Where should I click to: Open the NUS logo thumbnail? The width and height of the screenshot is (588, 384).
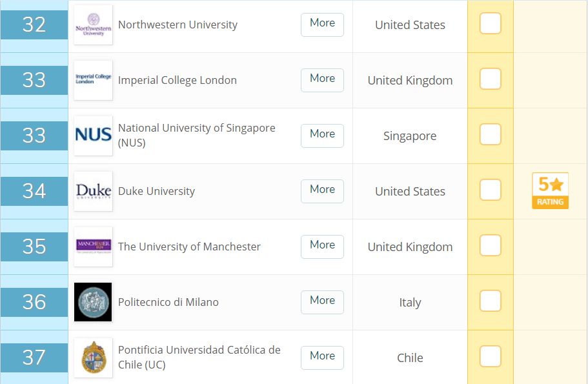click(x=93, y=136)
